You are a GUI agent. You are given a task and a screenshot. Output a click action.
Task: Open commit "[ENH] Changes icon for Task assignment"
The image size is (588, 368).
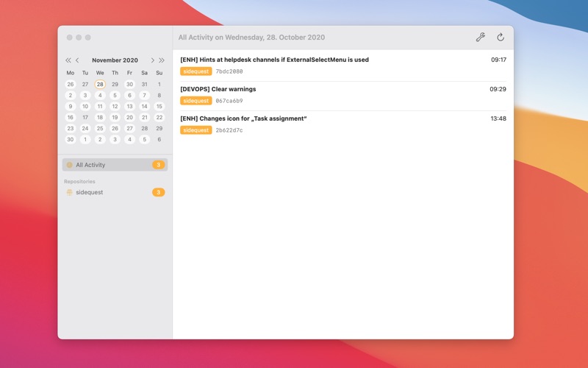[x=243, y=118]
